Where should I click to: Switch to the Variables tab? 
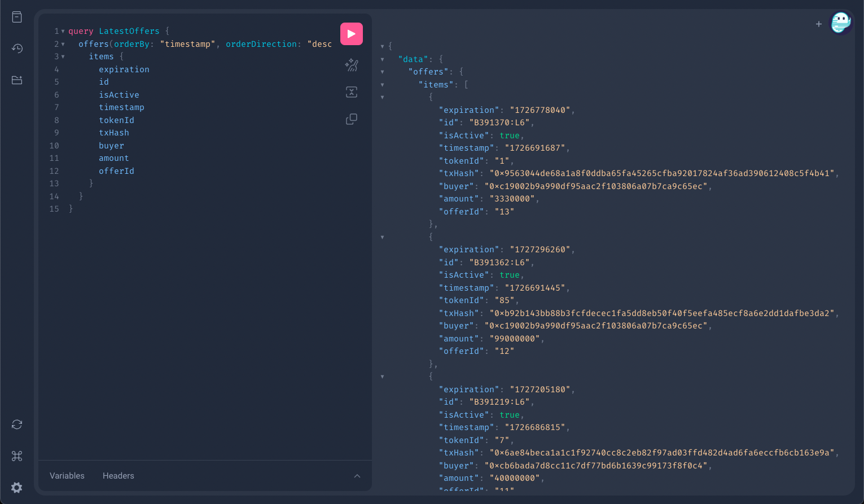pos(67,476)
